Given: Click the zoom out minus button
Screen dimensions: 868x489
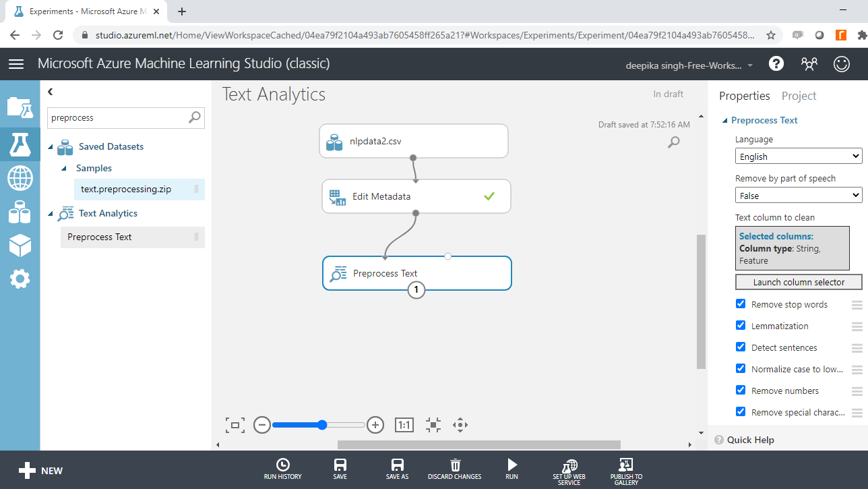Looking at the screenshot, I should pos(262,425).
